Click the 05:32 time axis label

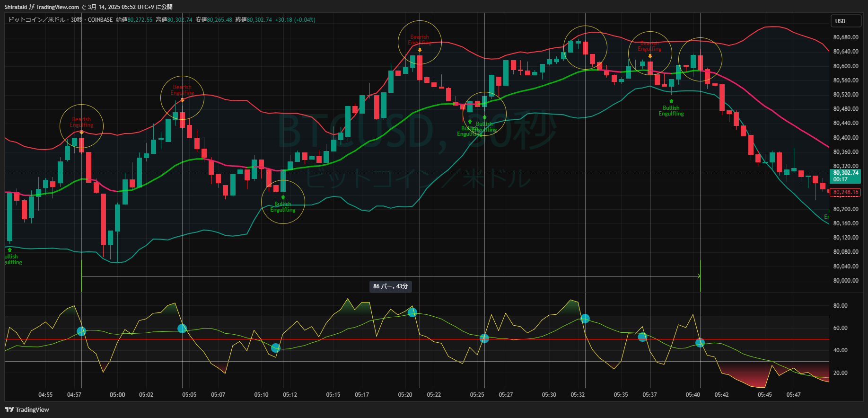(578, 395)
